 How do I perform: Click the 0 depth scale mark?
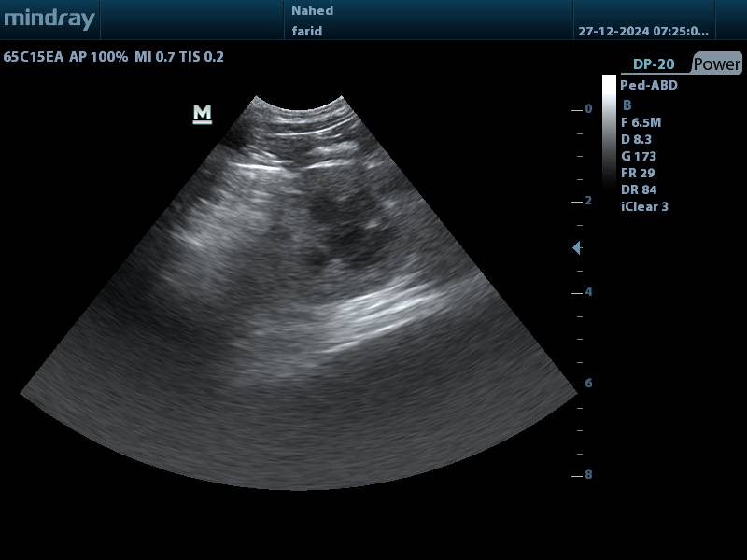(x=588, y=109)
